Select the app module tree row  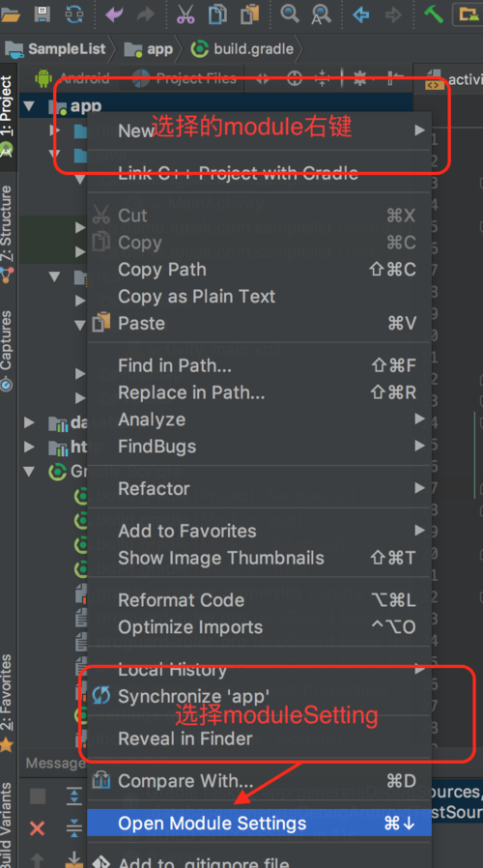(216, 105)
